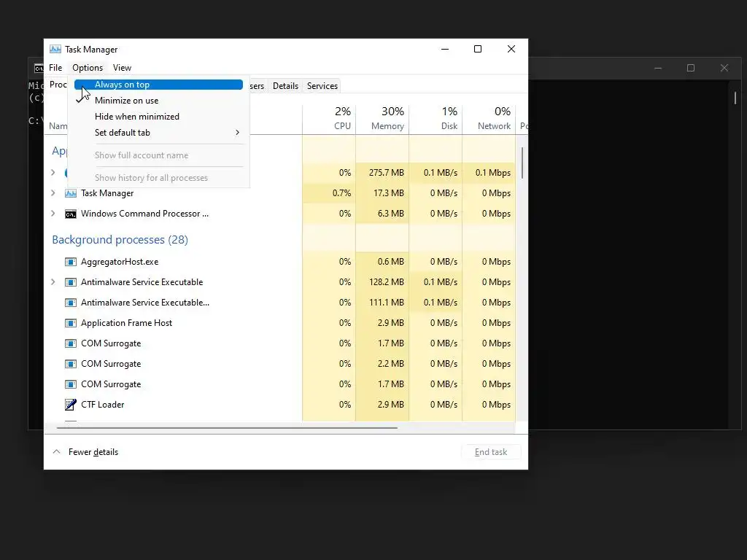Click the vertical scrollbar in process list
Viewport: 747px width, 560px height.
[x=522, y=163]
